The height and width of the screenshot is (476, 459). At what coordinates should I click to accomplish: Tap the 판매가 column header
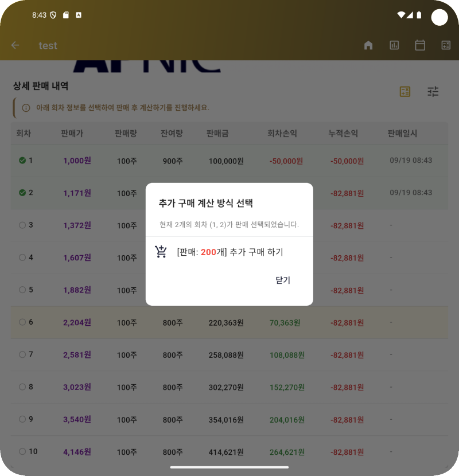(72, 133)
